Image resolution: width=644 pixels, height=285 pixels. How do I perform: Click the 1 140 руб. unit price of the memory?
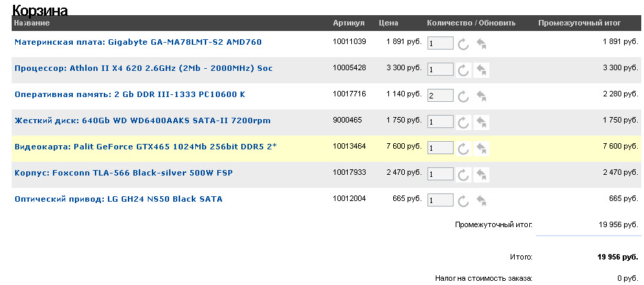click(404, 94)
